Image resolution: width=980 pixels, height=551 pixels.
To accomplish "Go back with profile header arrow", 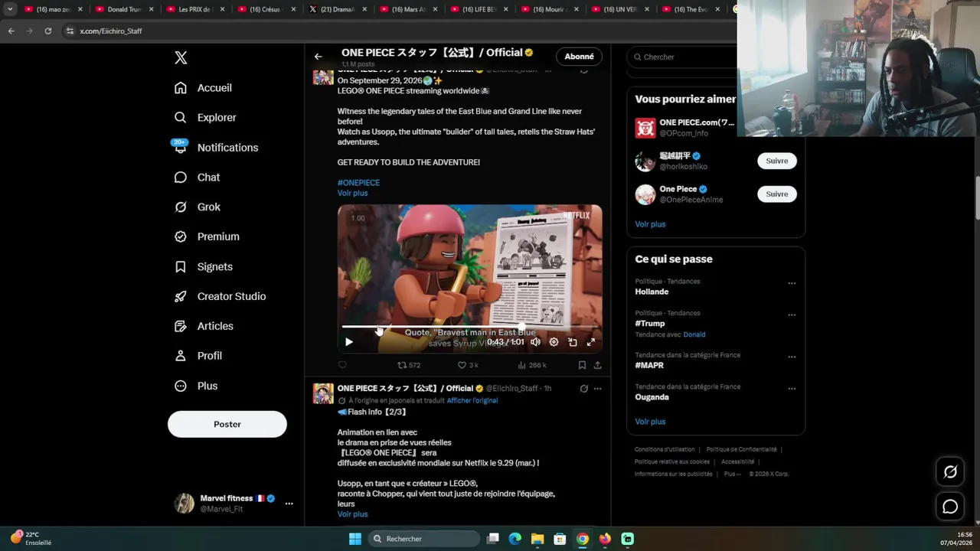I will (318, 57).
